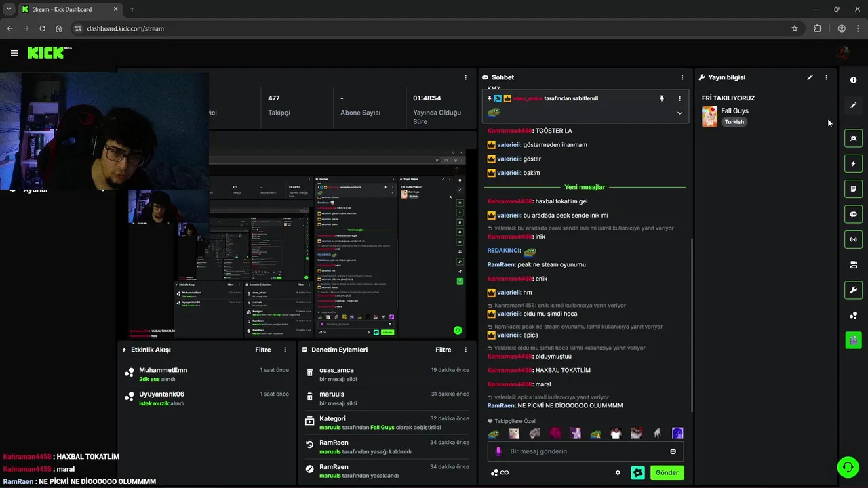The height and width of the screenshot is (488, 868).
Task: Open the Denetim Eylemleri three-dot menu
Action: [465, 350]
